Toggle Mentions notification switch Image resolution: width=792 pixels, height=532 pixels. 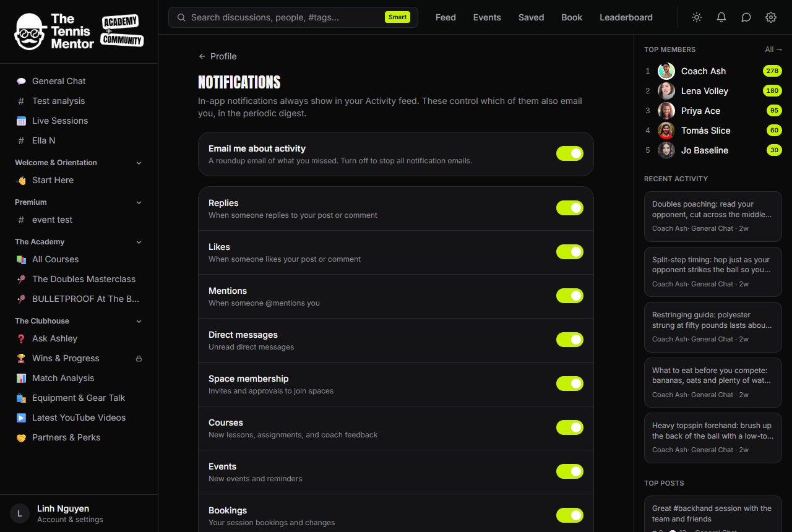tap(570, 296)
